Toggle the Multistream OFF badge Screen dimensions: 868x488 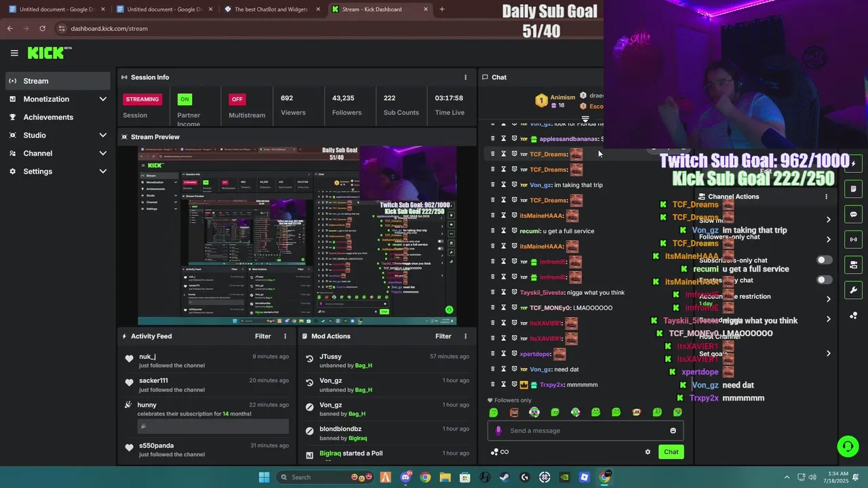point(237,99)
